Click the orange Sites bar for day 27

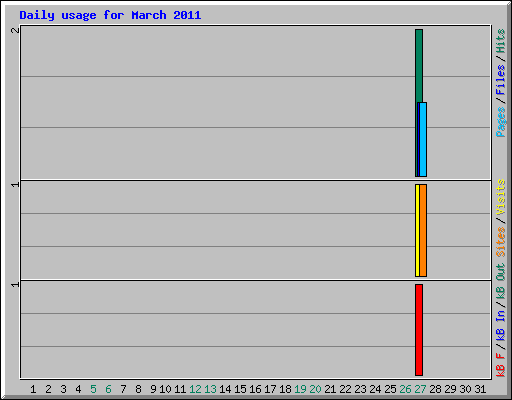point(423,230)
